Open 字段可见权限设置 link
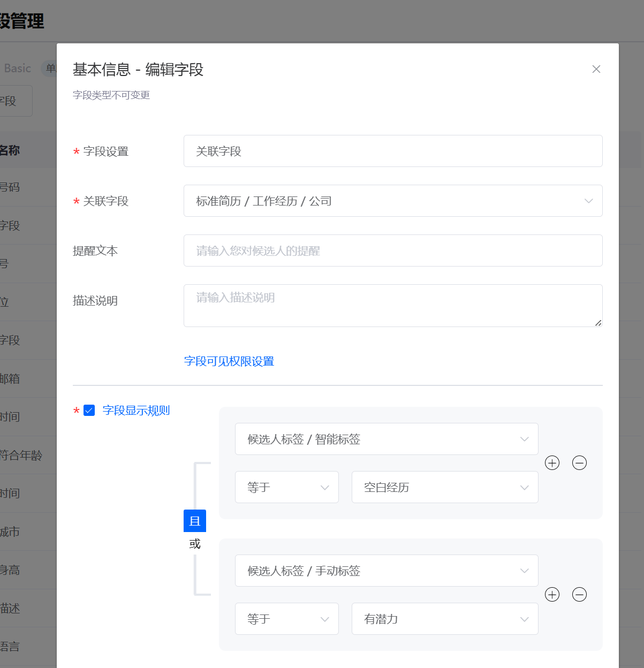 [229, 361]
